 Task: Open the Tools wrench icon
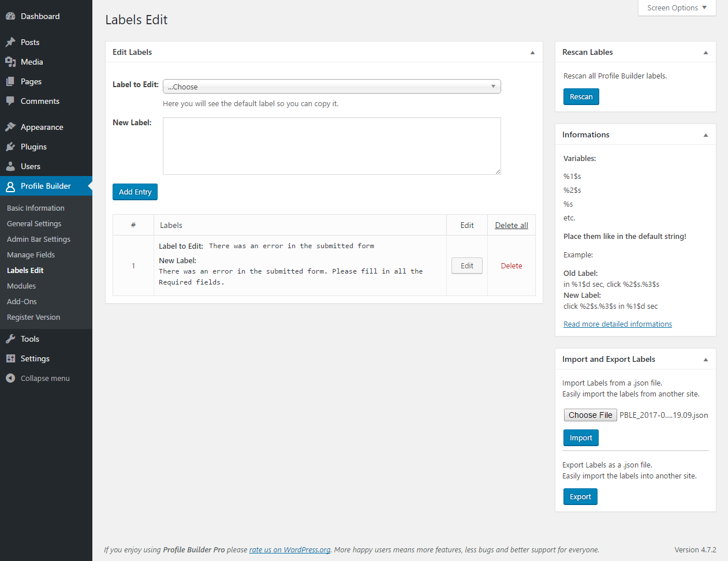(x=10, y=339)
